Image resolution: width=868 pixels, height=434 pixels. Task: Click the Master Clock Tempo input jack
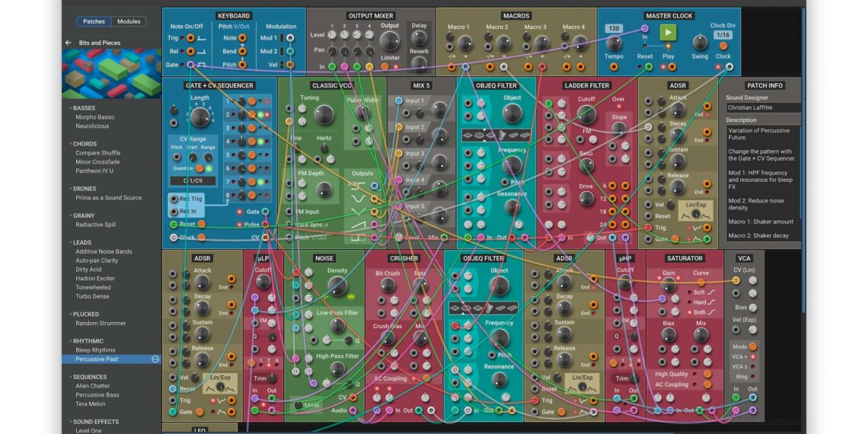point(614,67)
